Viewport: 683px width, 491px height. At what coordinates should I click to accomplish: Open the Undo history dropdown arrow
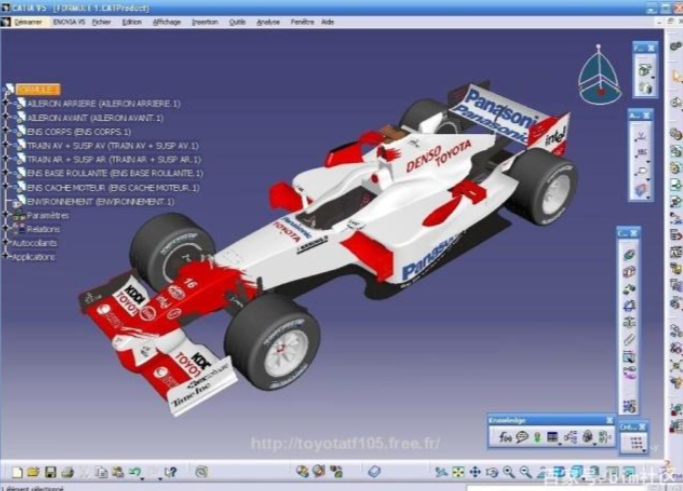pos(142,478)
